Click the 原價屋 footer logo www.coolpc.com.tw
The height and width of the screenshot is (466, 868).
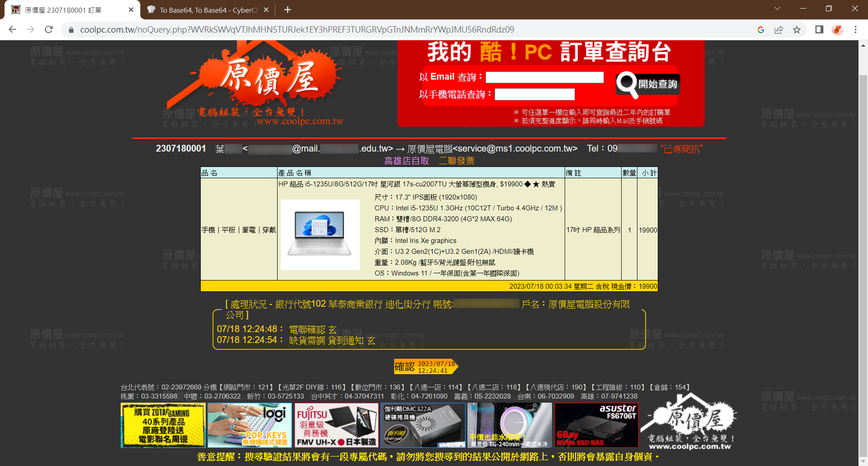pyautogui.click(x=689, y=422)
